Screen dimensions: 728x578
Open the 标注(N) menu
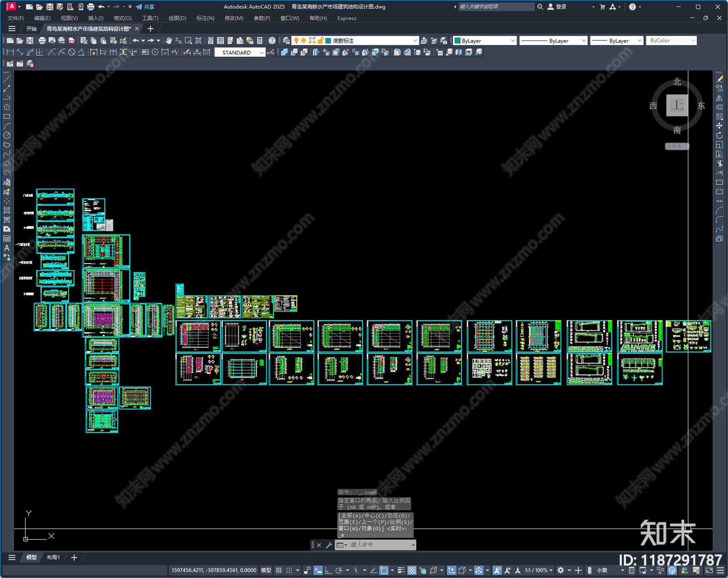tap(205, 18)
